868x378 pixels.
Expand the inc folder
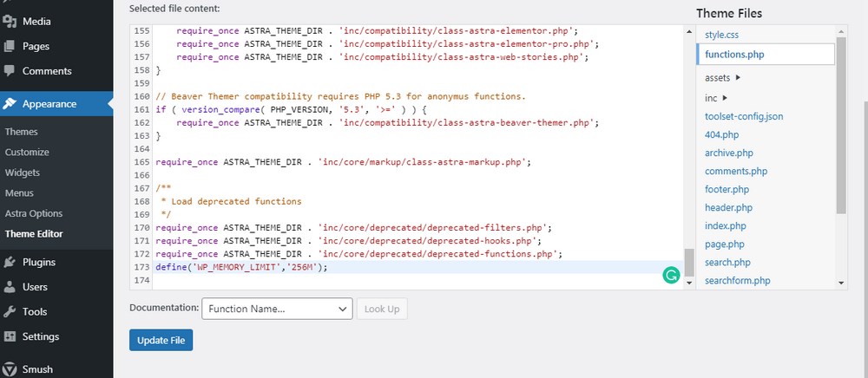pos(716,98)
